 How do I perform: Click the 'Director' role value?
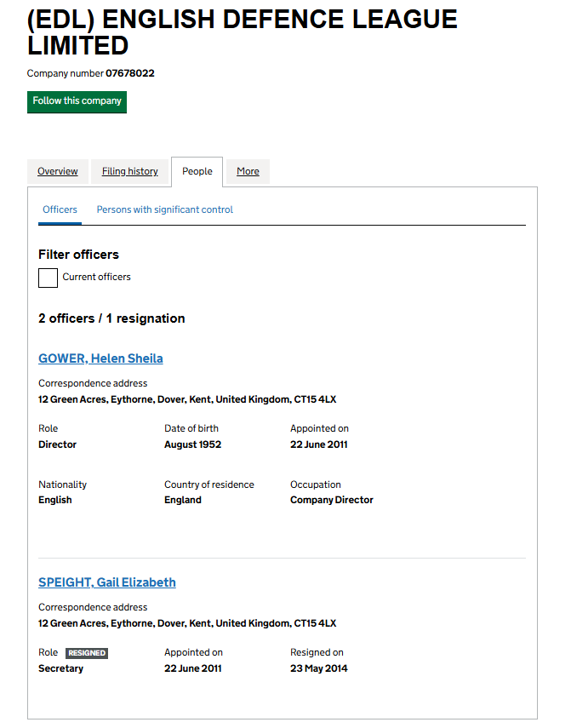58,444
